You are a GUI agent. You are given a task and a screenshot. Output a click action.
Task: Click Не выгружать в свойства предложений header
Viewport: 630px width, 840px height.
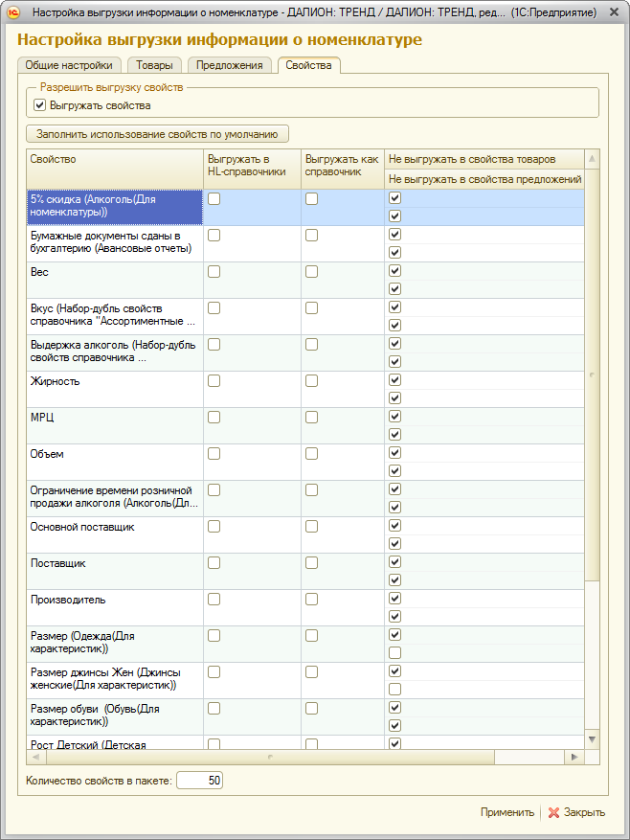click(x=484, y=179)
